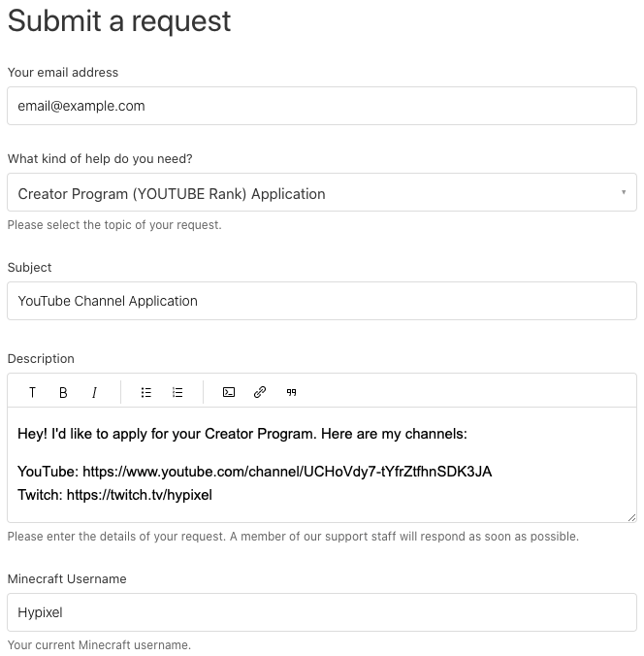Click into the Subject field
This screenshot has width=644, height=656.
click(x=322, y=301)
